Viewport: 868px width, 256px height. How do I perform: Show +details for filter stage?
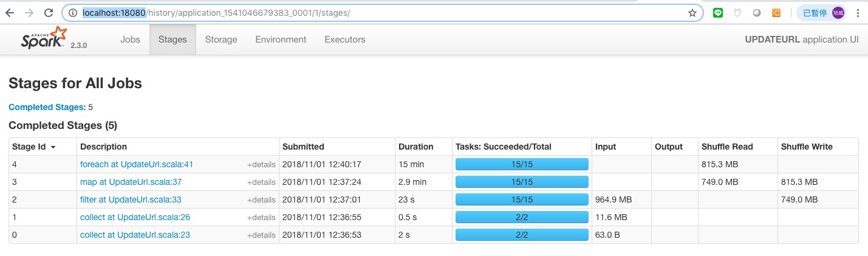coord(261,200)
